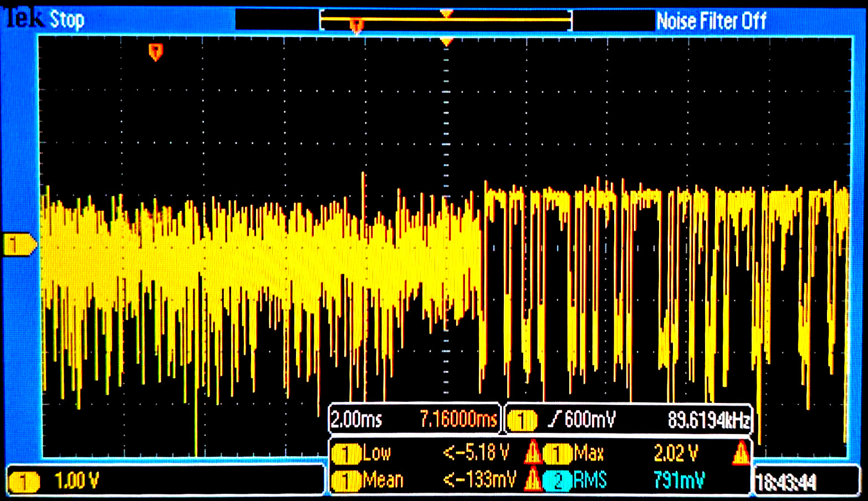Open the 600mV trigger level setting

coord(590,420)
